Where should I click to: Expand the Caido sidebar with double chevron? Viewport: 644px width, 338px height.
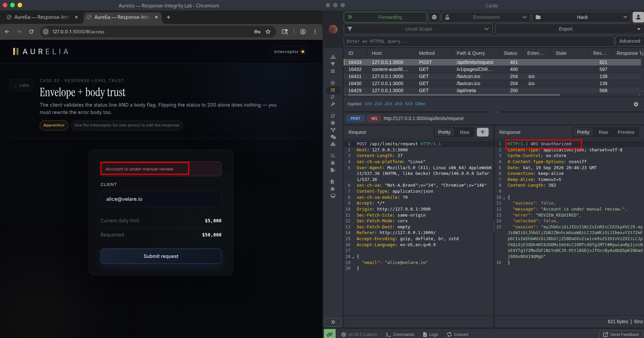pyautogui.click(x=333, y=322)
